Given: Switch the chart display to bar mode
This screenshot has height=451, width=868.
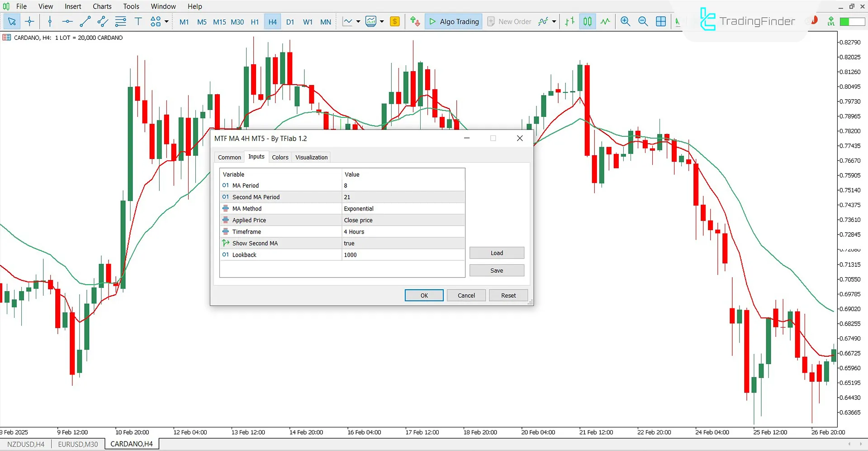Looking at the screenshot, I should [x=569, y=21].
